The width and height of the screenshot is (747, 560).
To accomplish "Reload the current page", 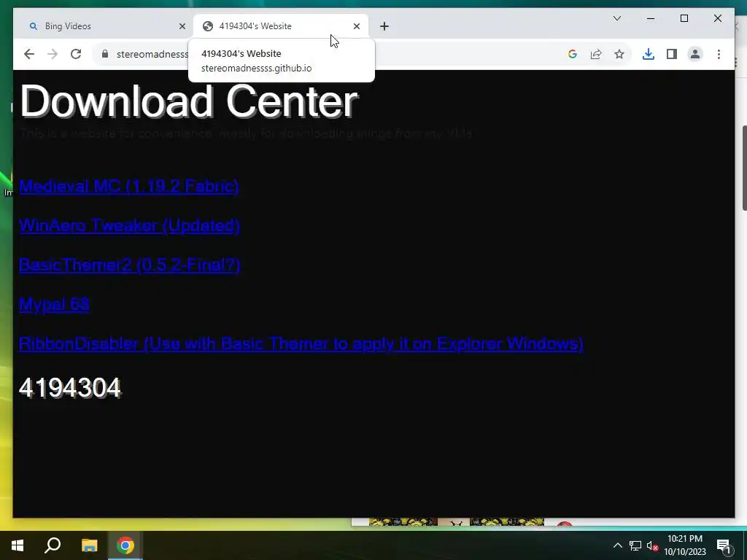I will 76,54.
